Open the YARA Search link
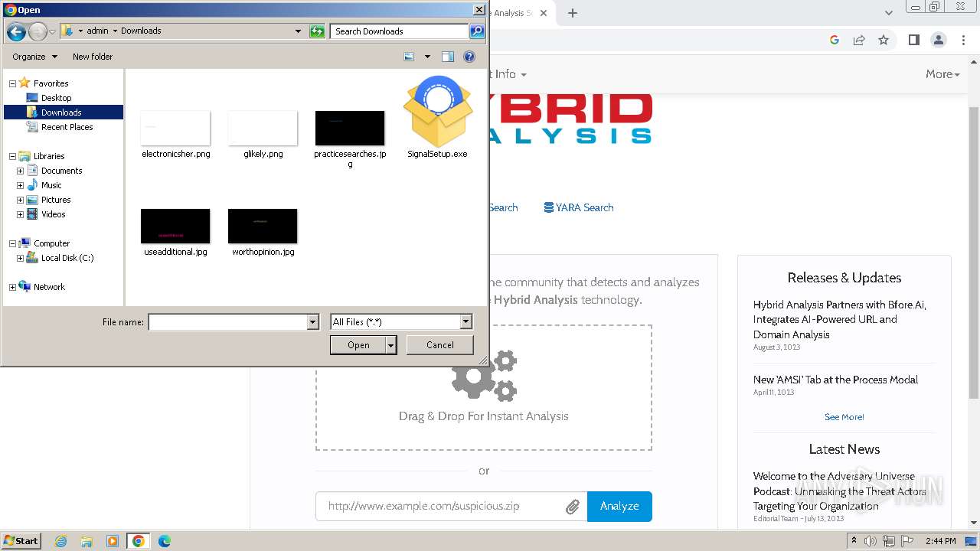 point(579,207)
